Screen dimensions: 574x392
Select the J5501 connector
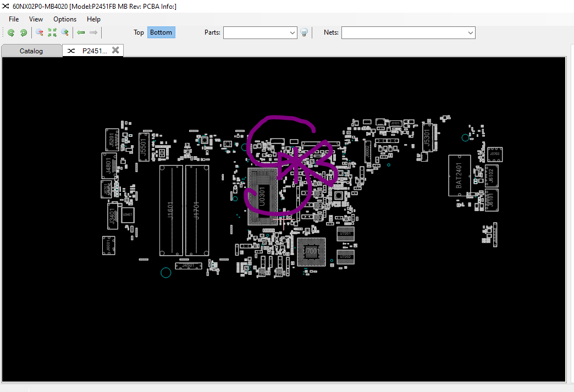pyautogui.click(x=144, y=147)
